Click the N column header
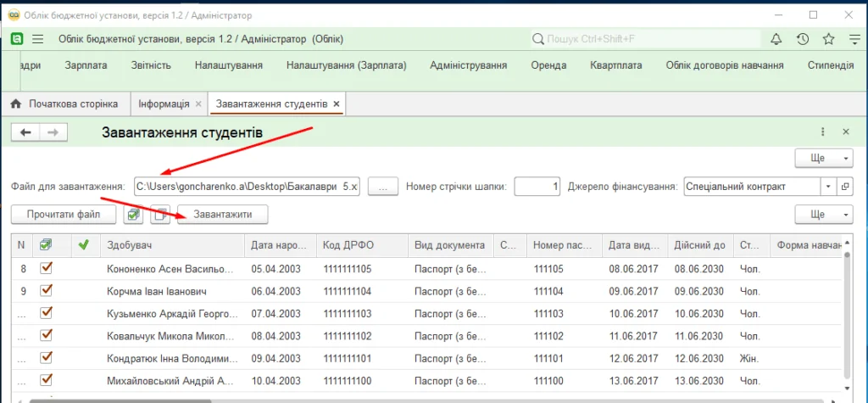 click(x=21, y=245)
